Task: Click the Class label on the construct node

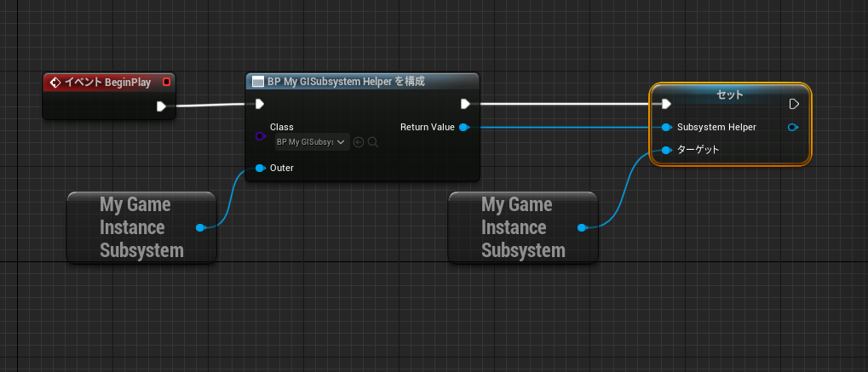Action: [x=282, y=128]
